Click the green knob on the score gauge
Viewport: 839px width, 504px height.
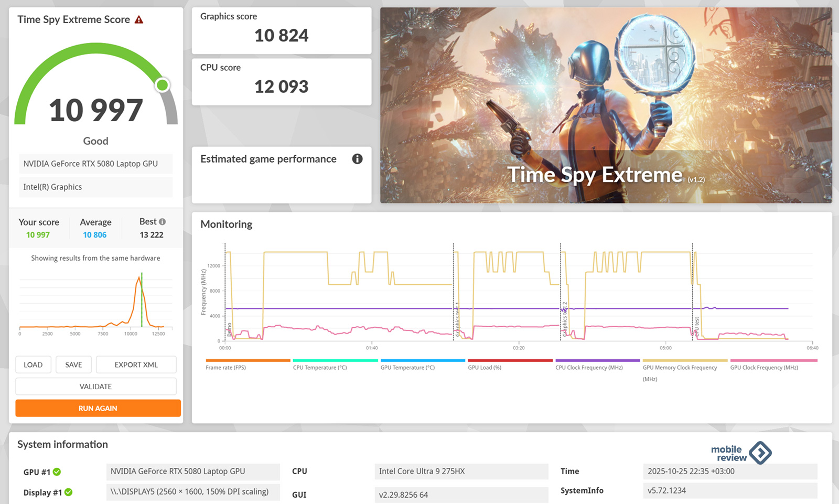[x=163, y=85]
